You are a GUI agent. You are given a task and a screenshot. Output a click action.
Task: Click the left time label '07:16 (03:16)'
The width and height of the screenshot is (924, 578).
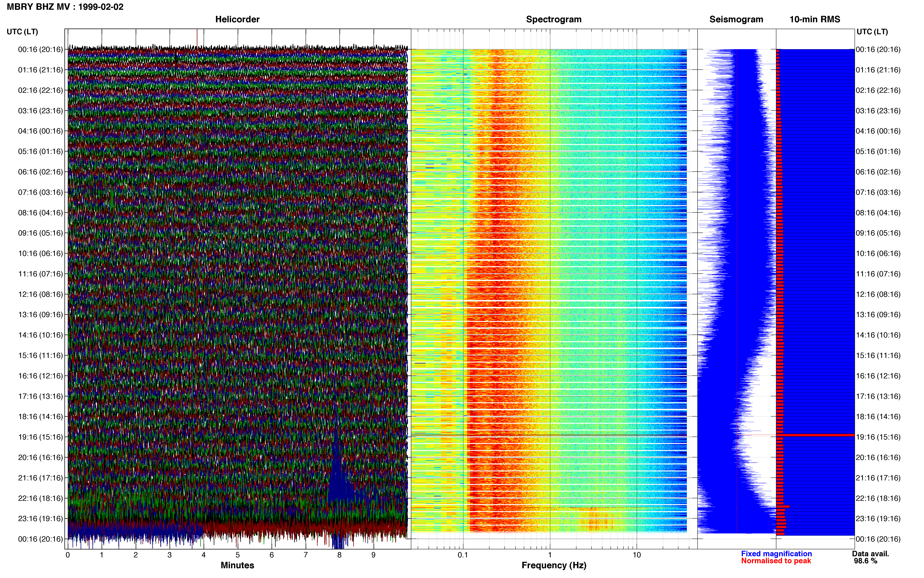pos(40,192)
